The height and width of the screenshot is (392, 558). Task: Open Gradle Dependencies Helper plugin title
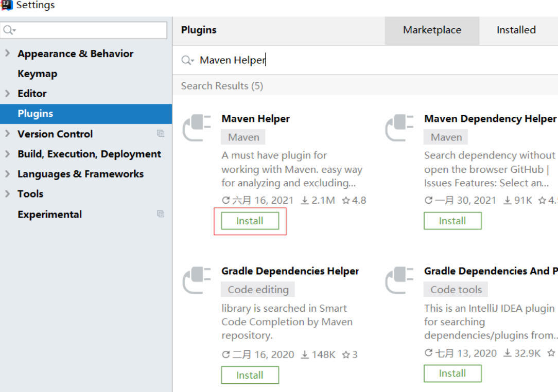pos(290,272)
